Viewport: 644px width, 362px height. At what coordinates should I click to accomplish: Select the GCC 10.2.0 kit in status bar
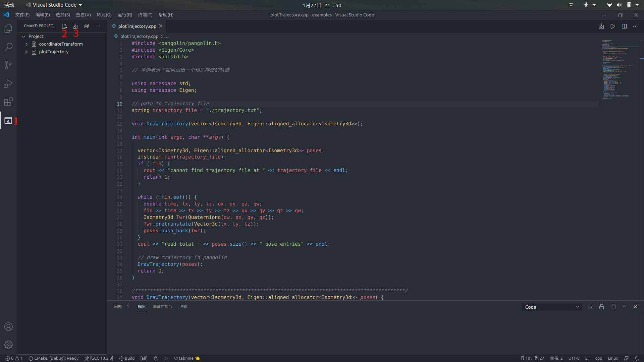[x=99, y=358]
